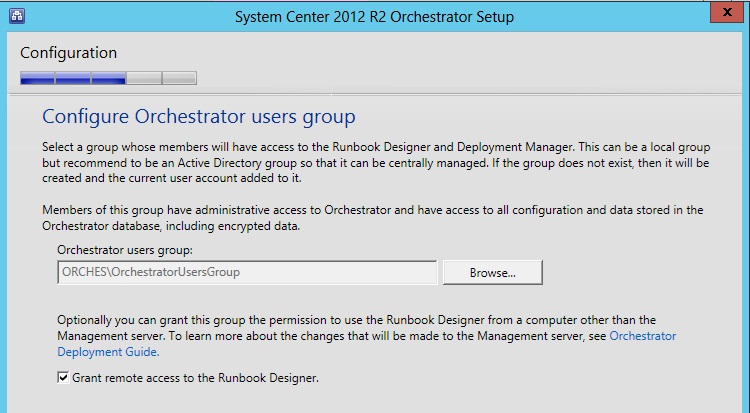Click the 'Grant remote access to the Runbook Designer' label
Image resolution: width=750 pixels, height=413 pixels.
point(195,378)
